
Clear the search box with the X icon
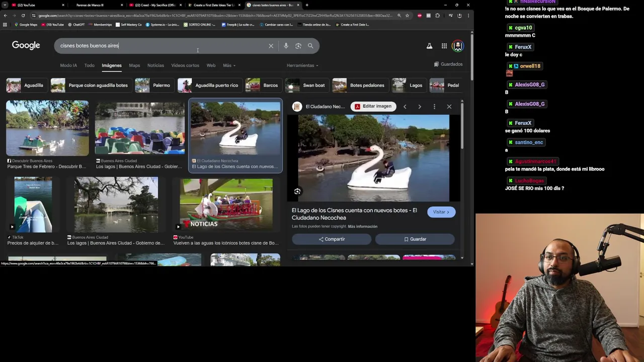[x=271, y=46]
